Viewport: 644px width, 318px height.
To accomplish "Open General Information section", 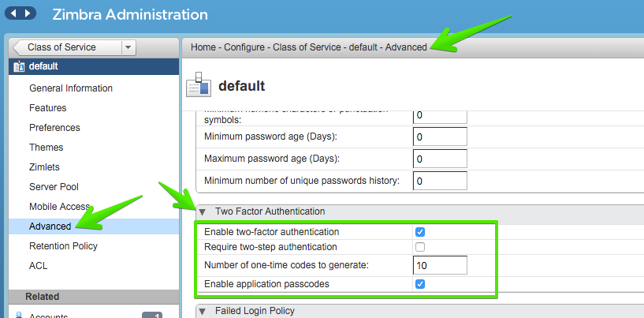I will (71, 88).
